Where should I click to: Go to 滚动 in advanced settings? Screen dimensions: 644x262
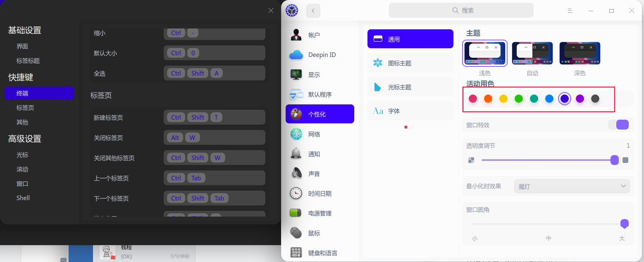coord(22,169)
